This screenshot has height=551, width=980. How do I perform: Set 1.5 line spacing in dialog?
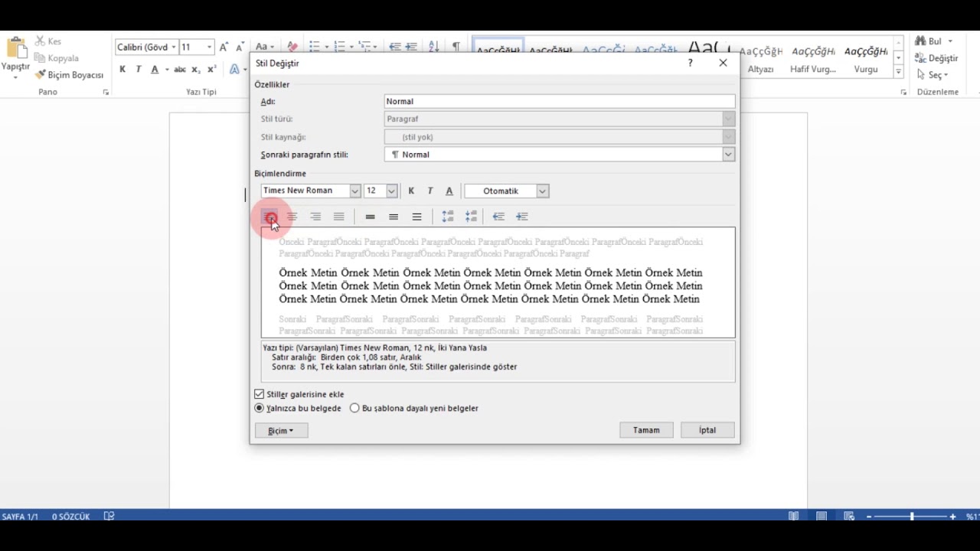[394, 217]
